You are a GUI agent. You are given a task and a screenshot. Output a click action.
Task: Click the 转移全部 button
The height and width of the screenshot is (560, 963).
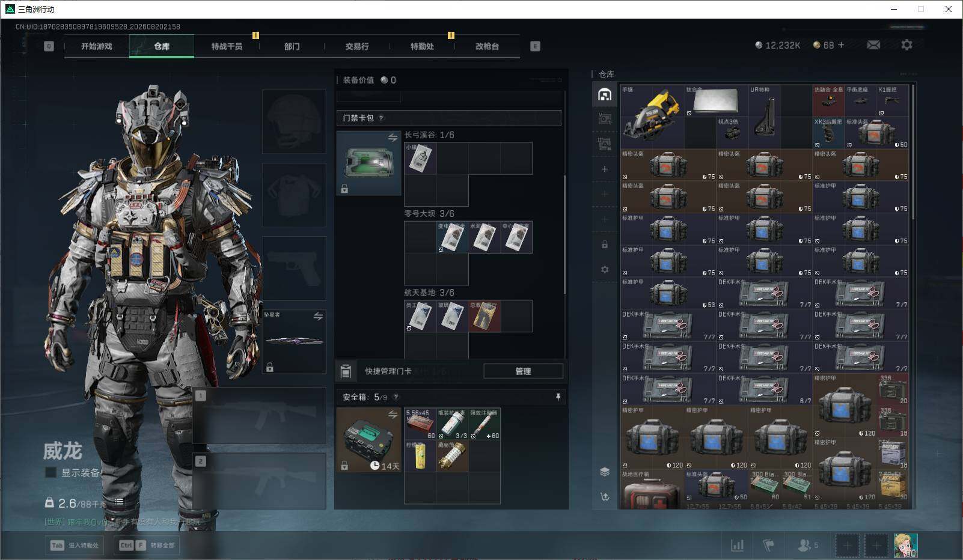click(147, 546)
